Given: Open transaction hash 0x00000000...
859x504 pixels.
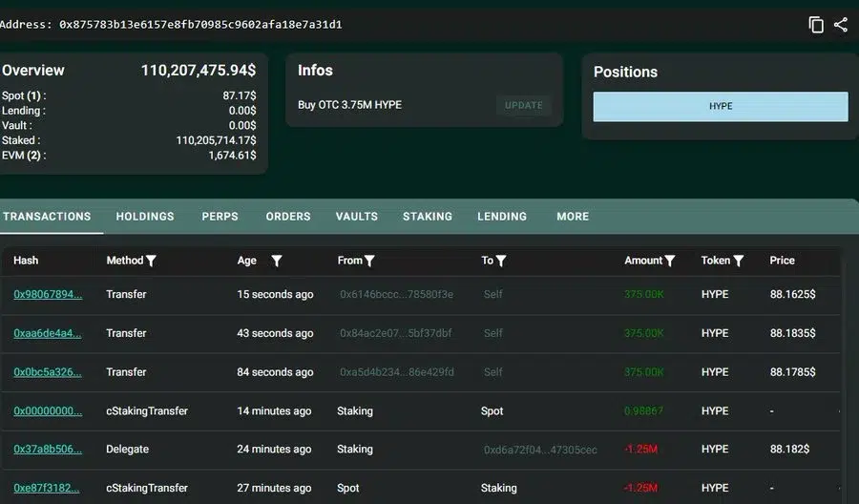Looking at the screenshot, I should point(48,410).
